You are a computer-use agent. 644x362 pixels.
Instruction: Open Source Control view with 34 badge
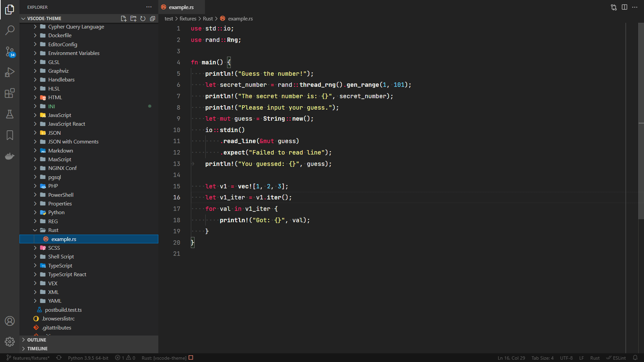point(10,51)
